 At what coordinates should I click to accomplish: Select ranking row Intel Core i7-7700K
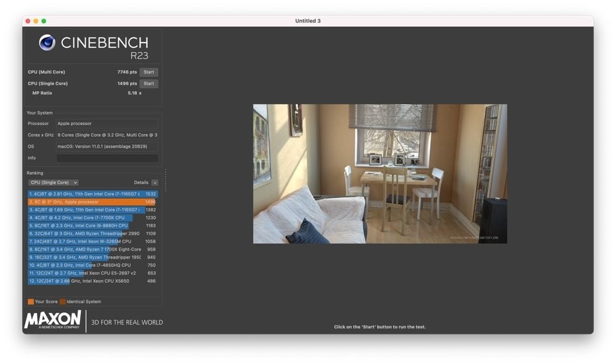pyautogui.click(x=93, y=218)
